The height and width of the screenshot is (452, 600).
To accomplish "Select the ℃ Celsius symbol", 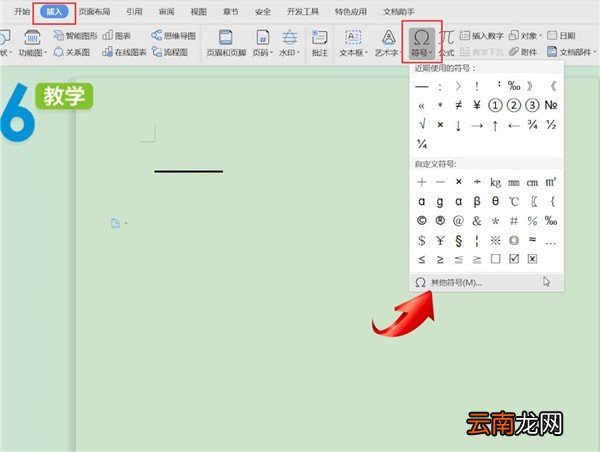I will pyautogui.click(x=514, y=201).
